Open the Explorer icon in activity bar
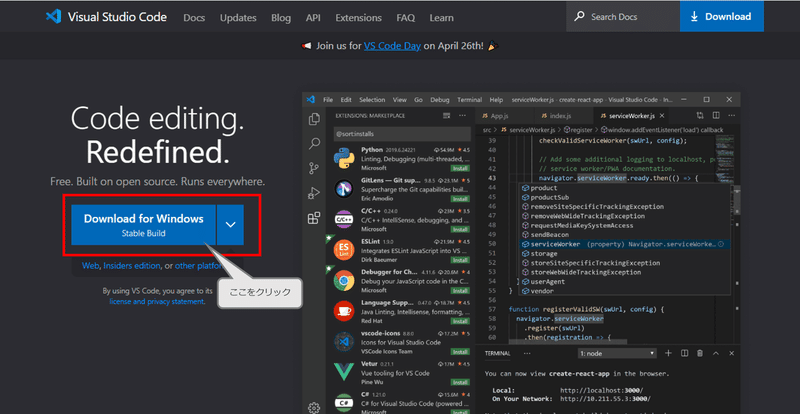This screenshot has height=414, width=800. tap(314, 119)
